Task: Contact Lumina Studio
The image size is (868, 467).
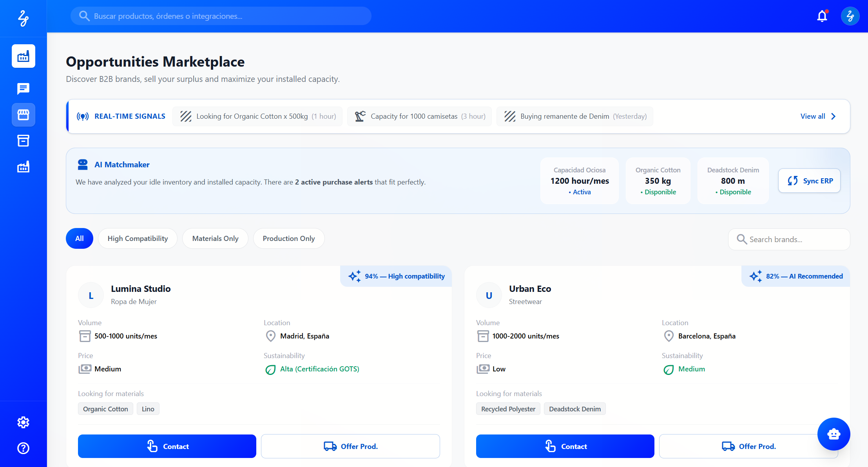Action: (167, 446)
